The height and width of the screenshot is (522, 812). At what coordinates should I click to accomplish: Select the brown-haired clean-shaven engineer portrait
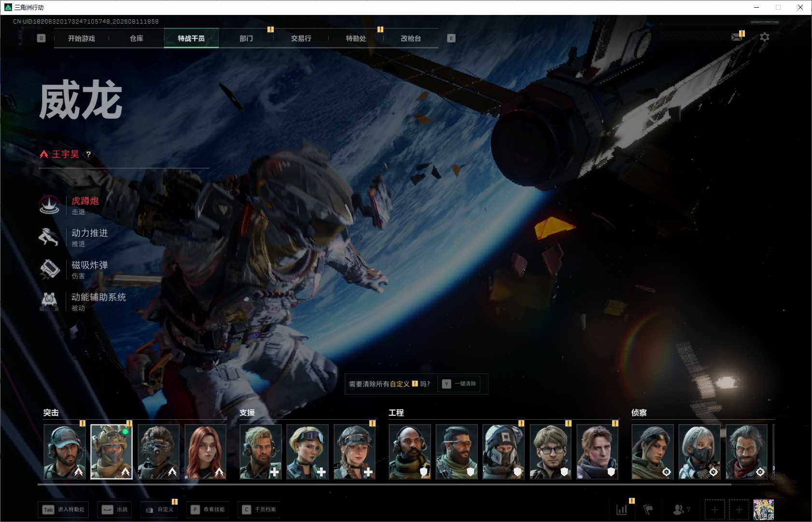(598, 452)
